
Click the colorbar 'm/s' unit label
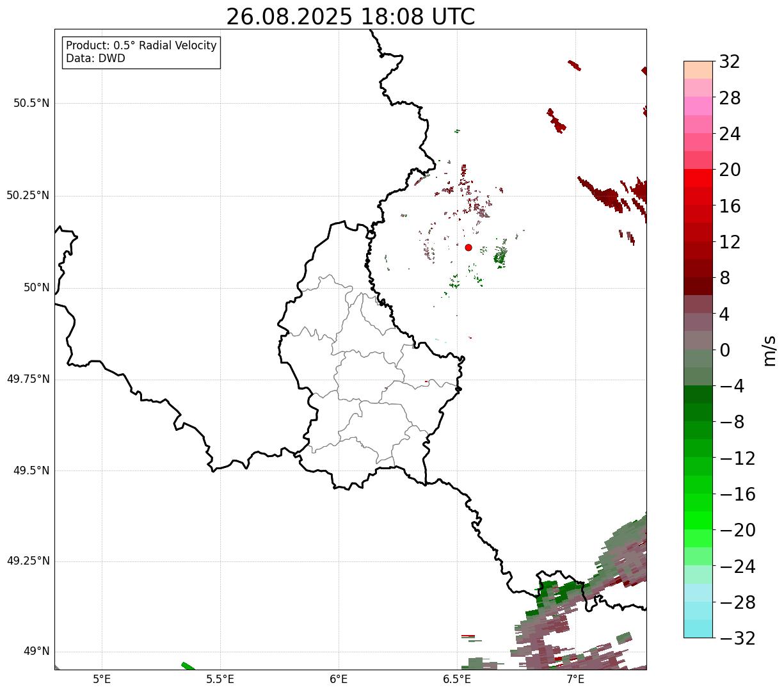pos(769,350)
